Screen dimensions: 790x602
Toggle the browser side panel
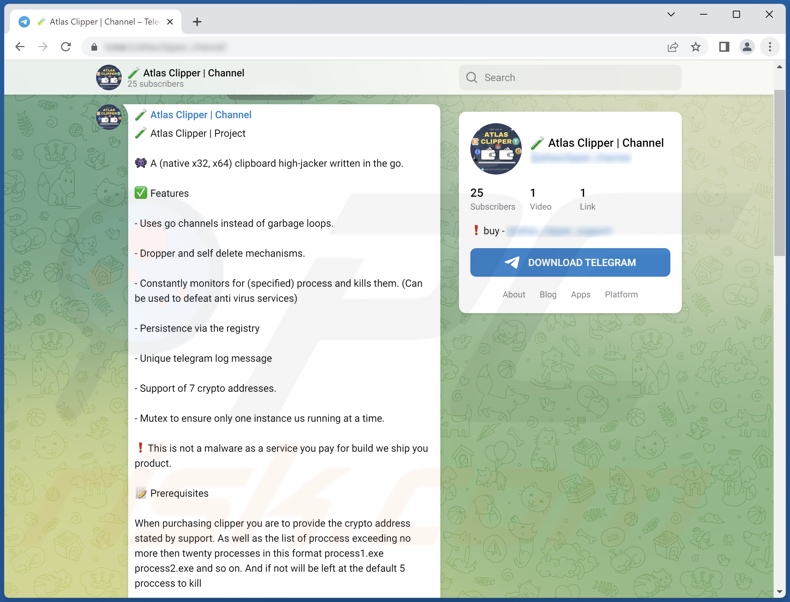pos(724,47)
